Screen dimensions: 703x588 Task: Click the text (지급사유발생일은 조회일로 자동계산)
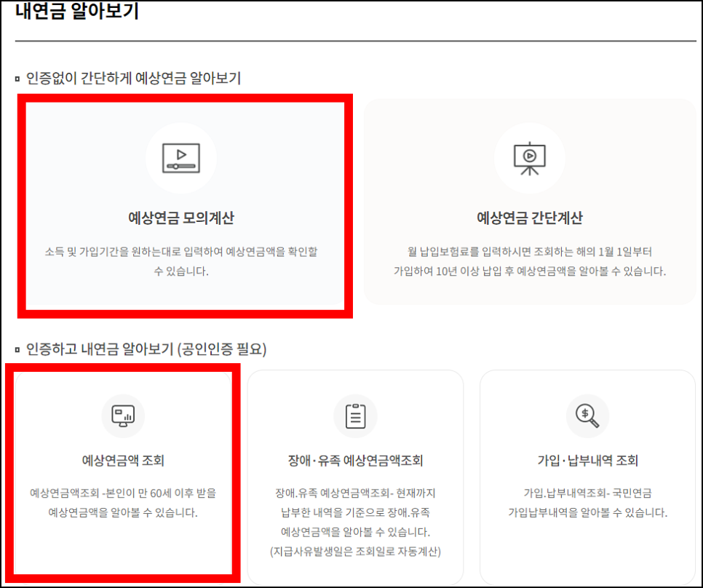356,552
